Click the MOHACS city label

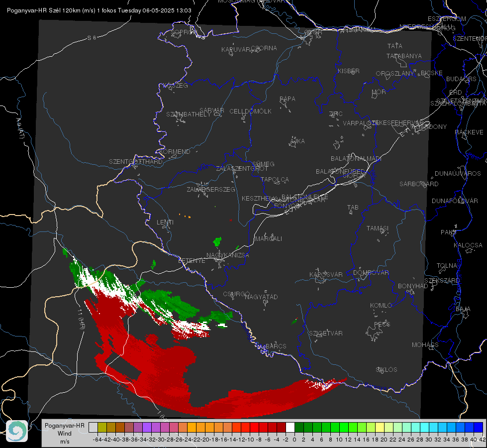pos(425,345)
